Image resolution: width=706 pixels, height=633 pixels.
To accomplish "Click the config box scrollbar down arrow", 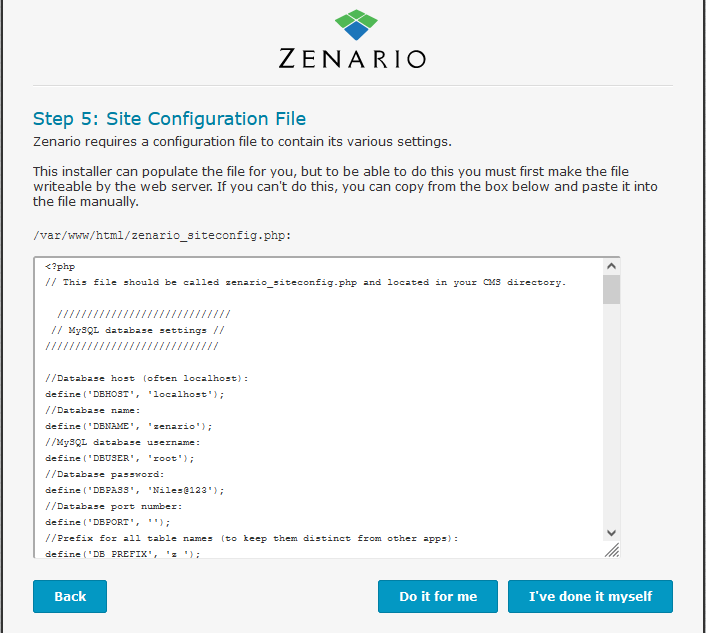I will click(x=611, y=533).
